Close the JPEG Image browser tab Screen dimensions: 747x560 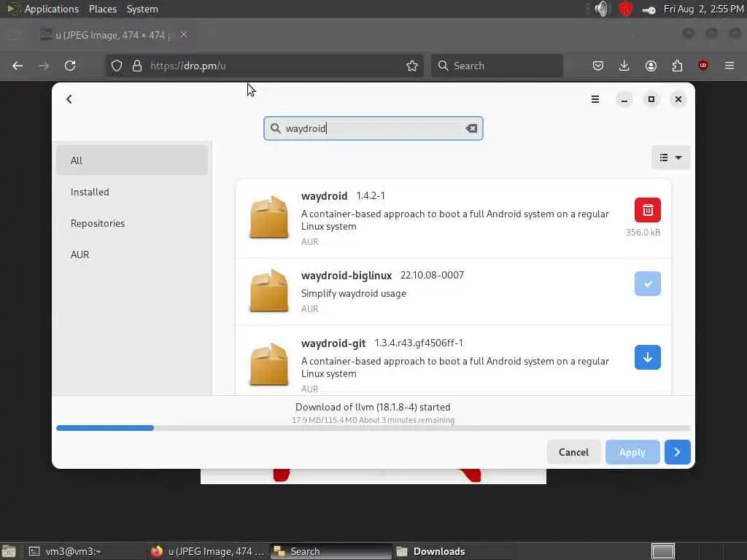point(184,35)
